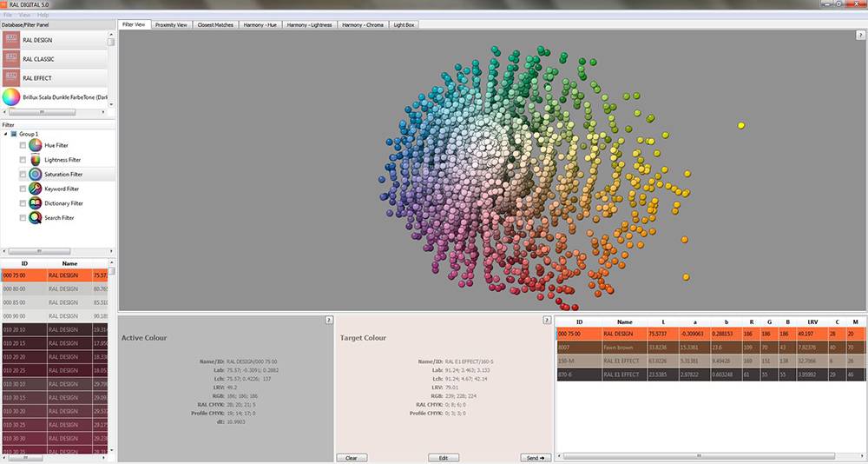Open the Help menu

(x=43, y=16)
